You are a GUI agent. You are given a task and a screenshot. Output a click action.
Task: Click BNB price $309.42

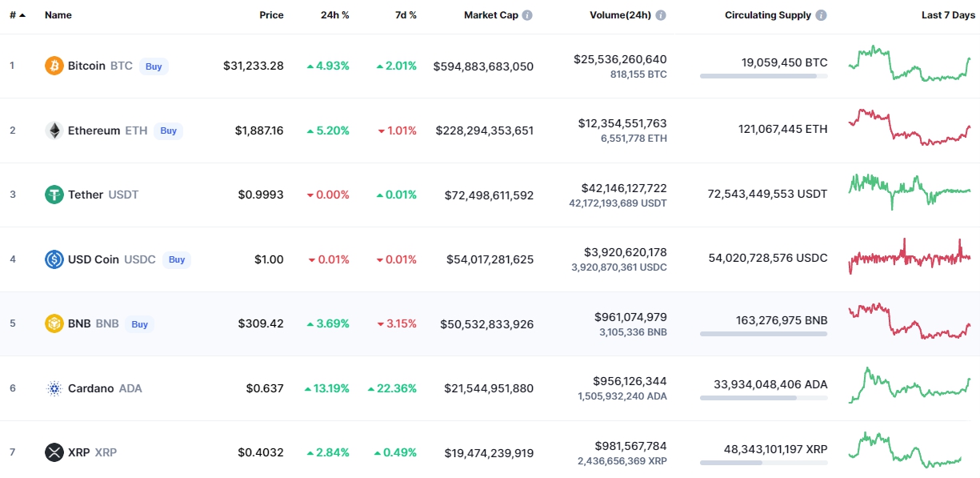(x=261, y=323)
